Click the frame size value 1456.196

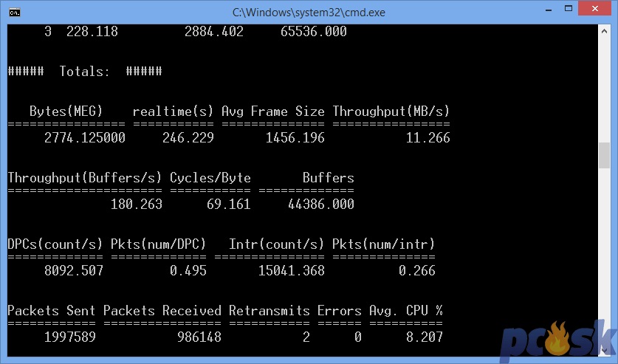(x=295, y=137)
